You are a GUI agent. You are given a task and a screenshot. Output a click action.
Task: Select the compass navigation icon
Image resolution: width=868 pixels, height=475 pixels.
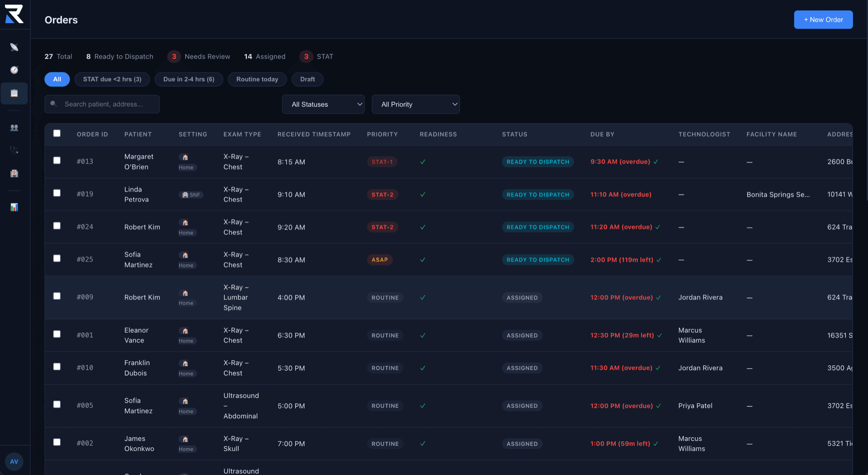(14, 70)
